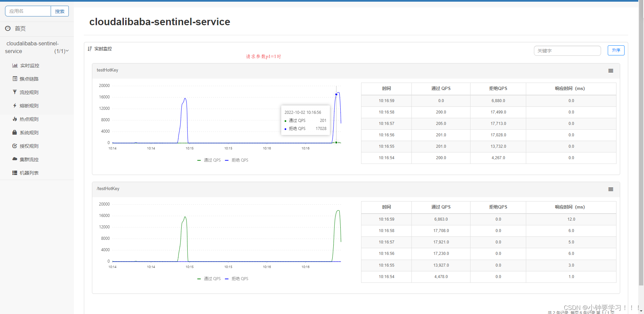Image resolution: width=644 pixels, height=314 pixels.
Task: Click the list icon for 簇点链路
Action: coord(15,79)
